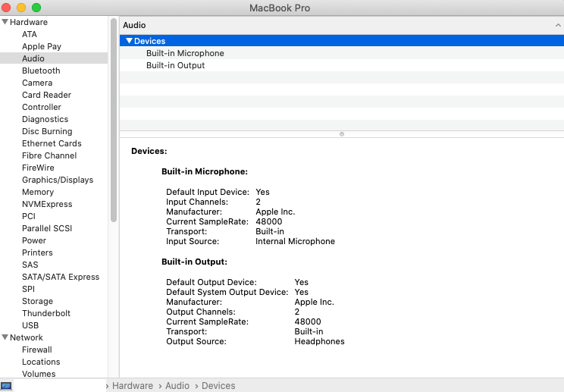The height and width of the screenshot is (392, 564).
Task: Select Fibre Channel in the sidebar
Action: [x=49, y=155]
